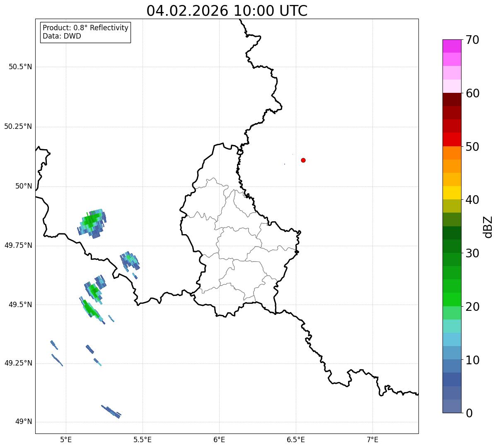Click the 49.75°N latitude label
The width and height of the screenshot is (498, 448).
pyautogui.click(x=18, y=245)
